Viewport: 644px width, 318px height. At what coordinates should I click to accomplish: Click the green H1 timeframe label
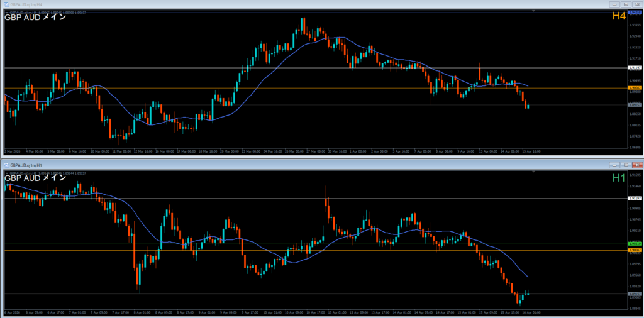click(x=619, y=178)
